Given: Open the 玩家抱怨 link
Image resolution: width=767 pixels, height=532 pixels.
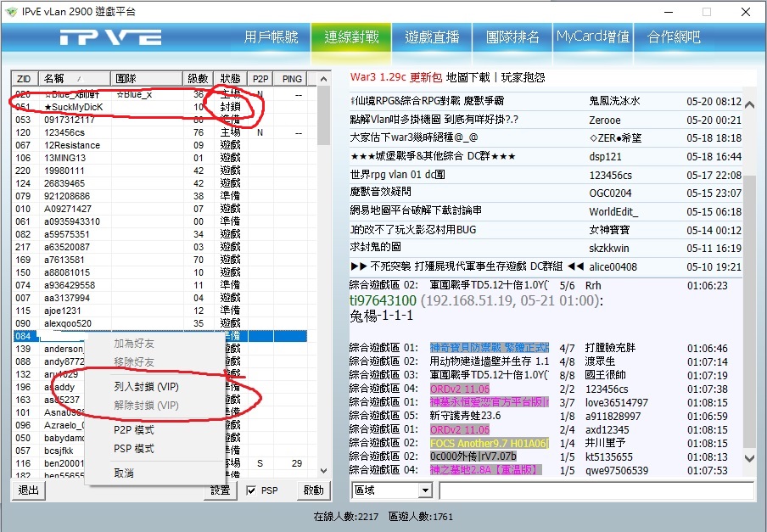Looking at the screenshot, I should tap(523, 77).
